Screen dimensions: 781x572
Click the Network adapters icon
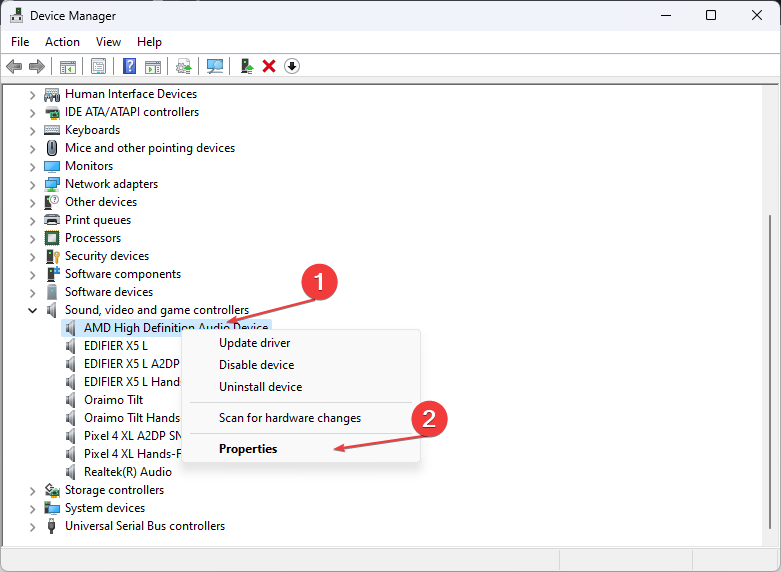[x=52, y=184]
